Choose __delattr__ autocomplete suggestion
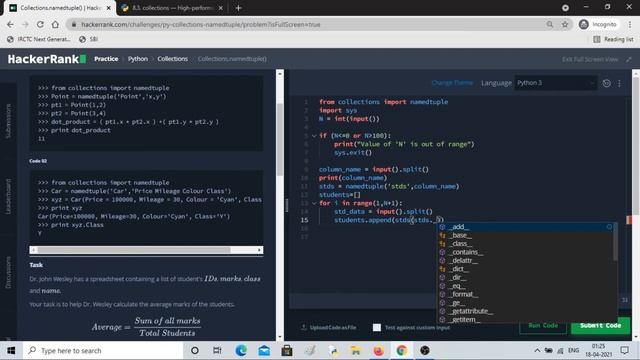The width and height of the screenshot is (640, 360). tap(526, 260)
